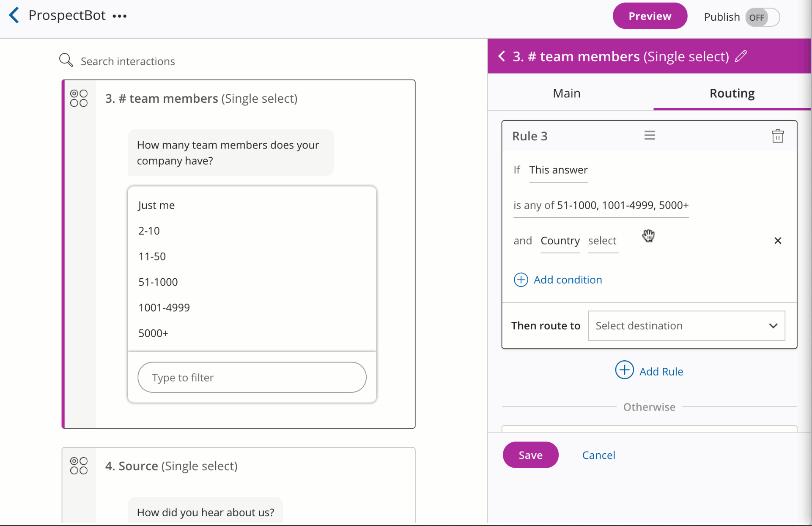Open the Select destination dropdown
Image resolution: width=812 pixels, height=526 pixels.
[686, 326]
